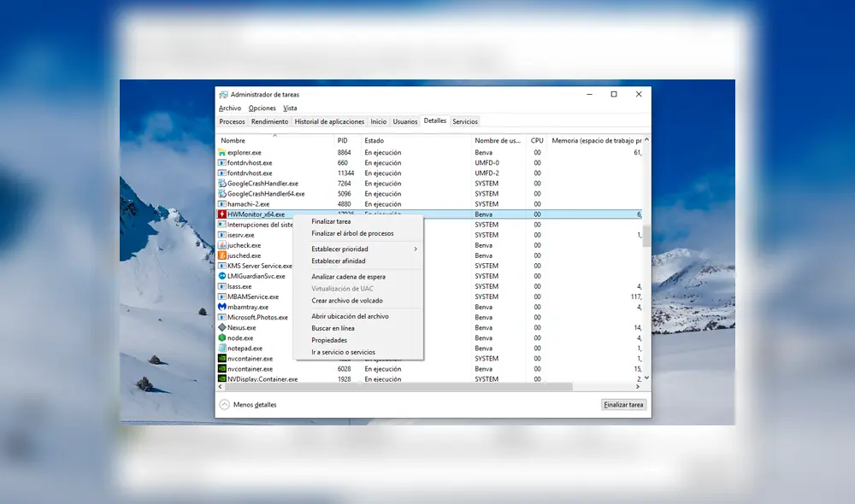Open the Servicios tab
The width and height of the screenshot is (855, 504).
click(464, 121)
